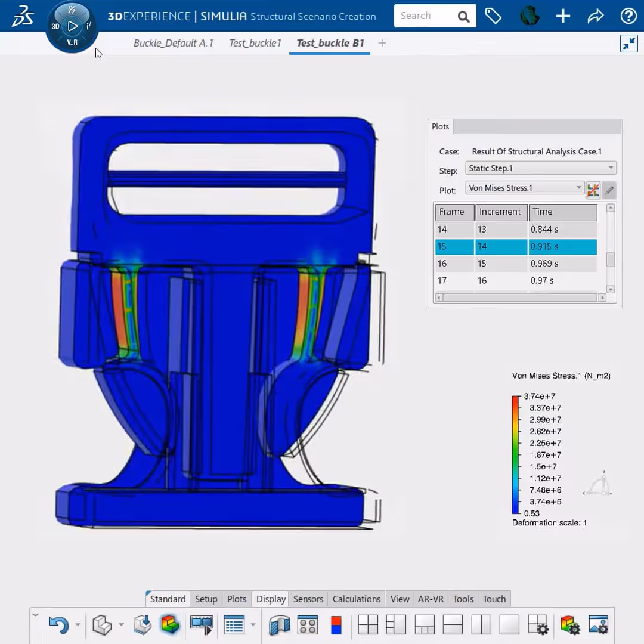Select the single pane layout icon
The width and height of the screenshot is (644, 644).
509,625
